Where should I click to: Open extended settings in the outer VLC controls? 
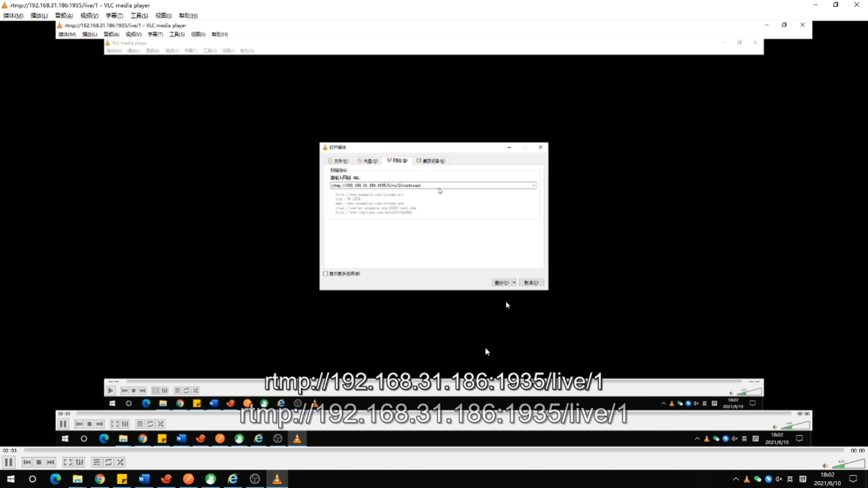(x=79, y=462)
